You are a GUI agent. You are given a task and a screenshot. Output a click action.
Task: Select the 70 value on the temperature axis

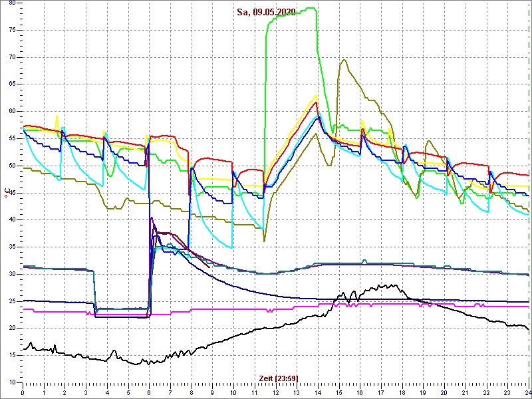11,57
